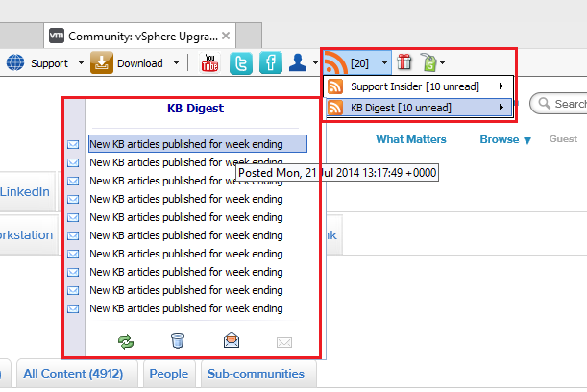Click RSS icon beside Support Insider
This screenshot has height=392, width=587.
pos(335,86)
